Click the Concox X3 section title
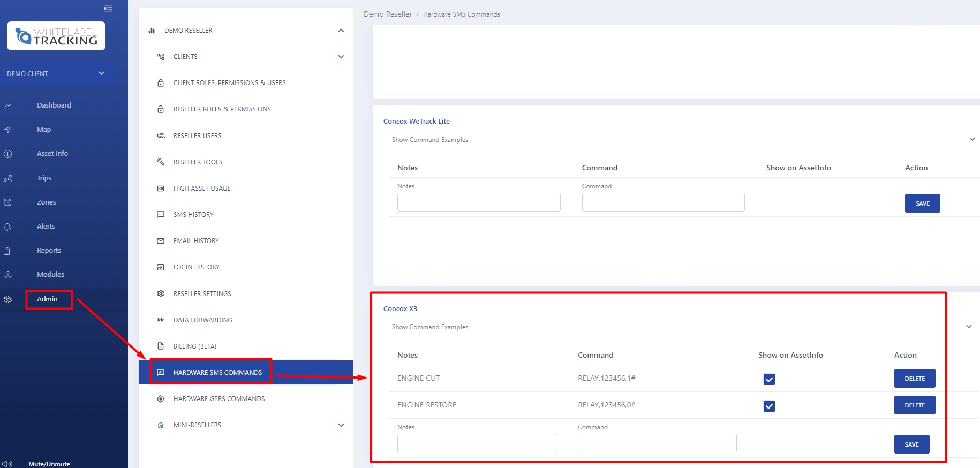The height and width of the screenshot is (468, 980). [400, 309]
